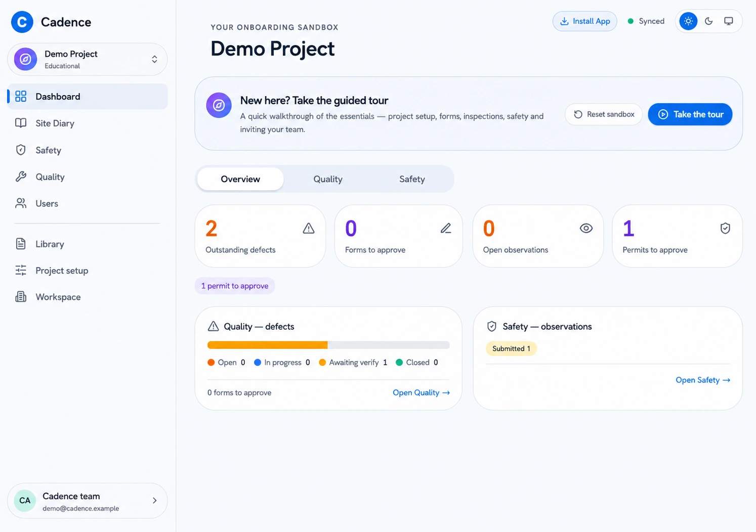Open Site Diary in sidebar
This screenshot has height=532, width=756.
click(88, 123)
